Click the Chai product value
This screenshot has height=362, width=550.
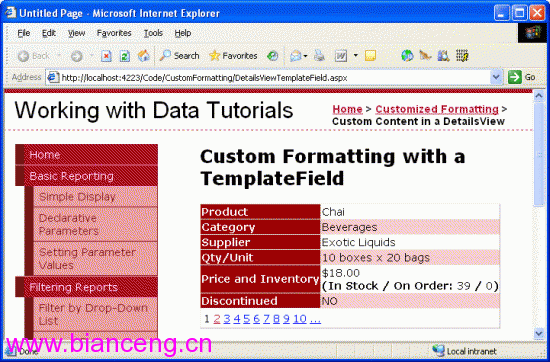pos(333,212)
